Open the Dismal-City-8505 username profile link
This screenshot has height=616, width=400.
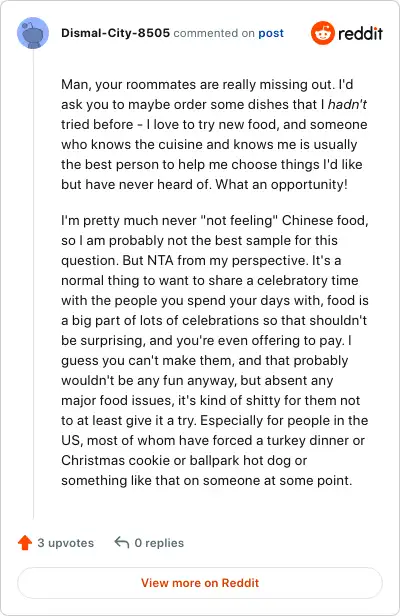coord(116,33)
